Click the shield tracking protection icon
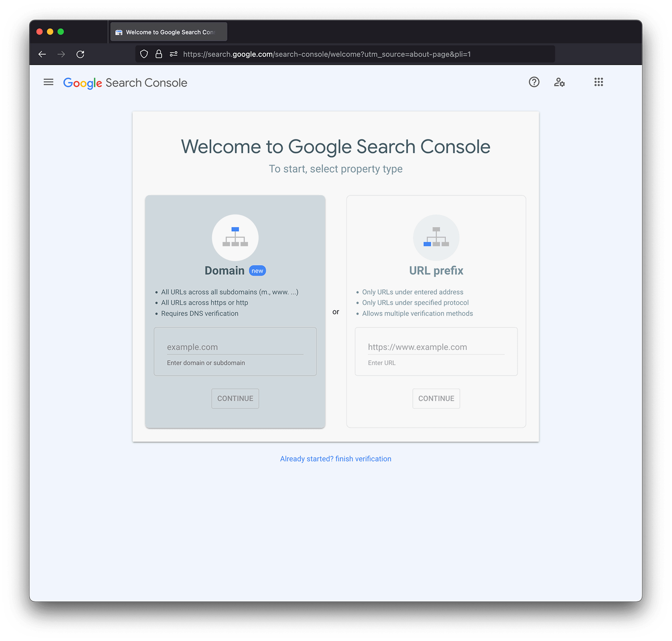Screen dimensions: 672x641 (144, 54)
